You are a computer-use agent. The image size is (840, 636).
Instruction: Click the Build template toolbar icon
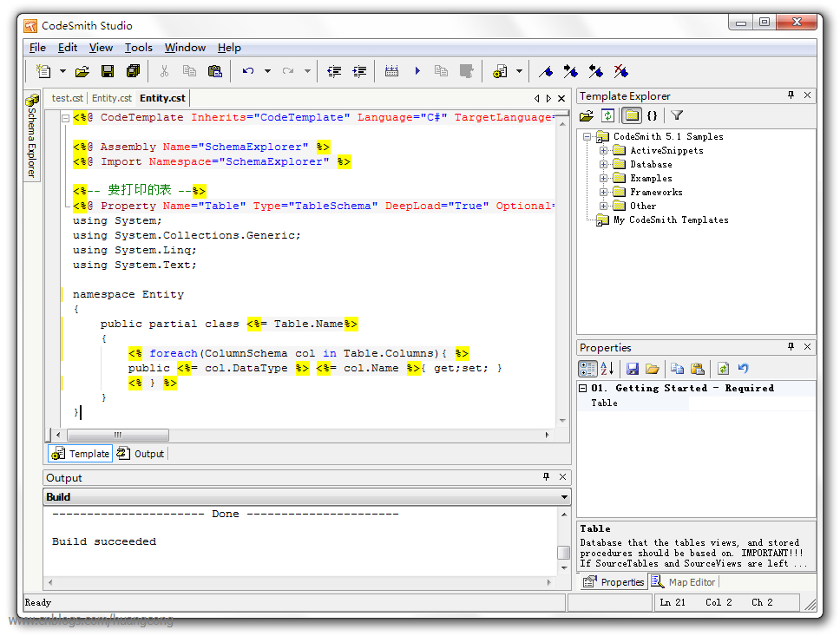[391, 71]
